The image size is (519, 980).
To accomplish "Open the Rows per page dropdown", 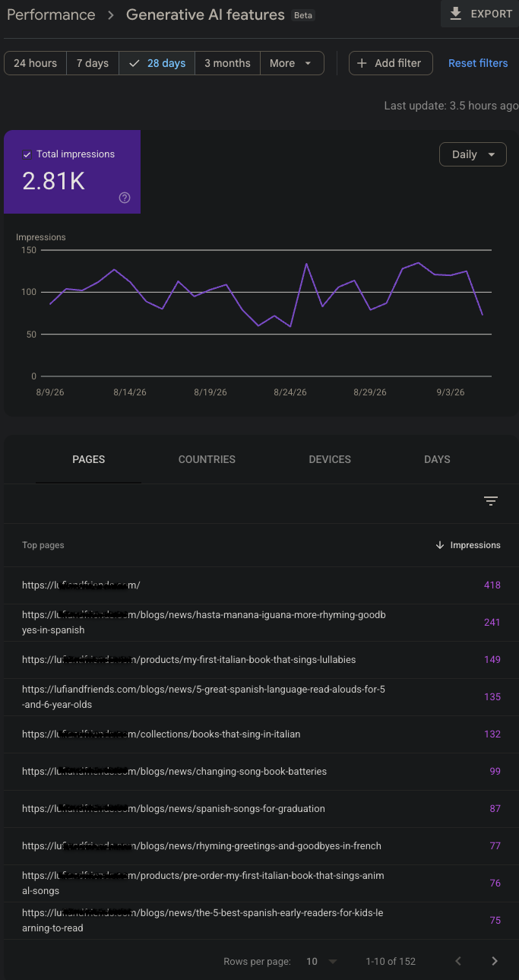I will click(x=321, y=961).
